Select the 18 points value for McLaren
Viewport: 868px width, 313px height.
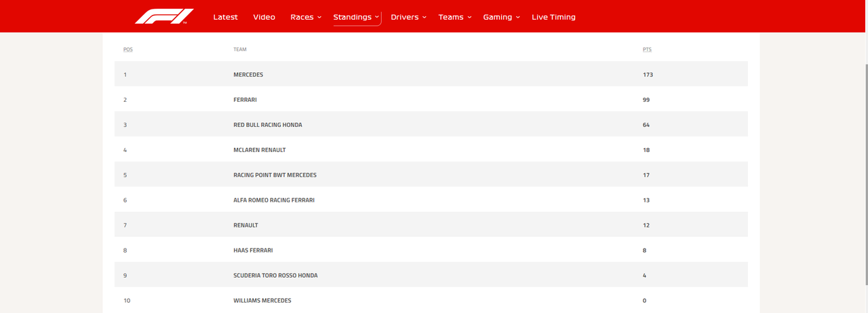coord(646,150)
